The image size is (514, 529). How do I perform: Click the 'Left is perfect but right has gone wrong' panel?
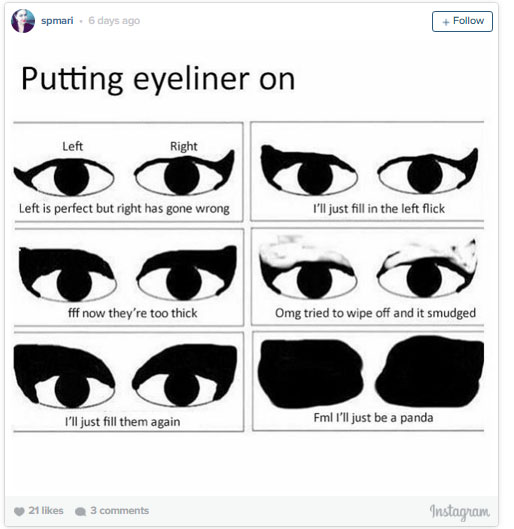pos(128,172)
